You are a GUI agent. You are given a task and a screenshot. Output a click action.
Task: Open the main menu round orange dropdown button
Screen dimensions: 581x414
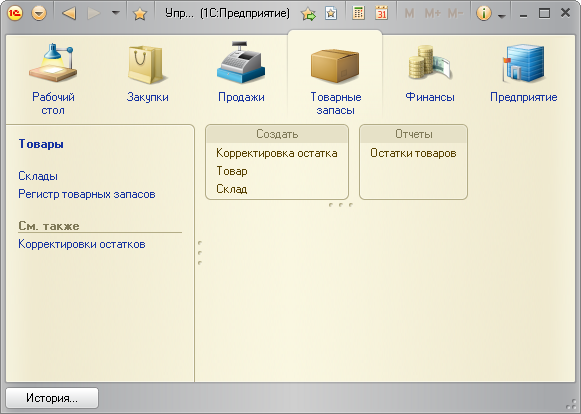tap(39, 14)
